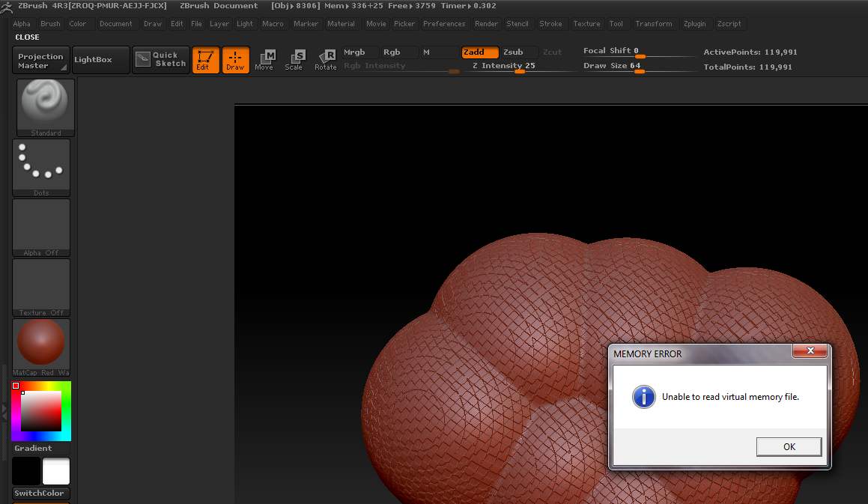Viewport: 868px width, 504px height.
Task: Open LightBox browser
Action: click(x=101, y=59)
